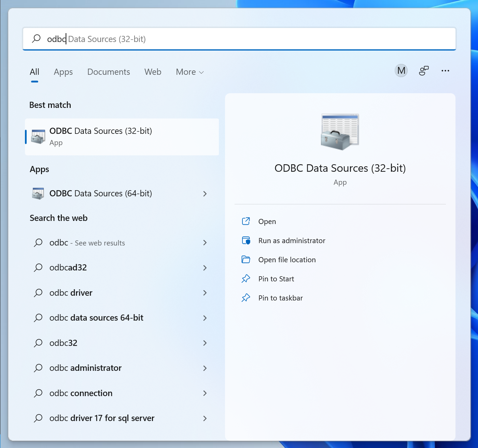Image resolution: width=478 pixels, height=448 pixels.
Task: Choose Pin to taskbar
Action: tap(280, 298)
